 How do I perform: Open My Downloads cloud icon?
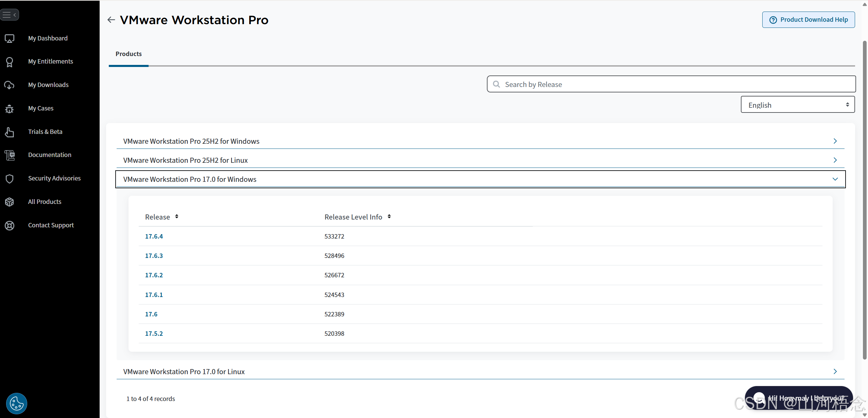[10, 85]
